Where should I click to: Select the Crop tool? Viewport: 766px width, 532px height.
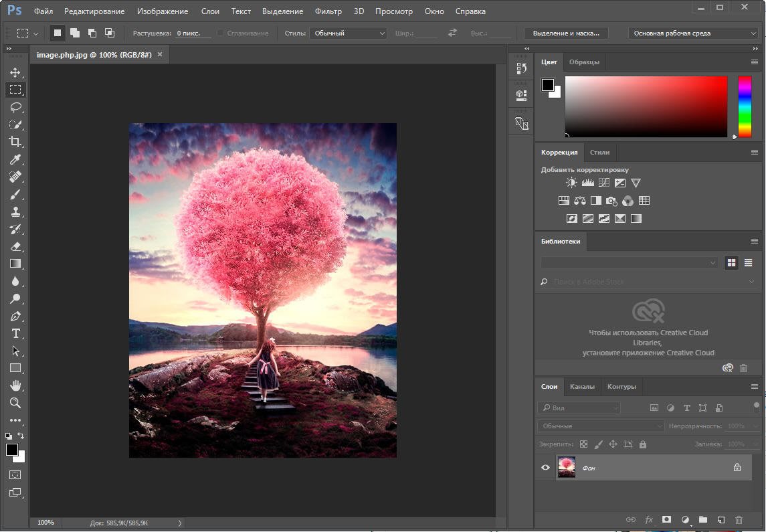[15, 142]
